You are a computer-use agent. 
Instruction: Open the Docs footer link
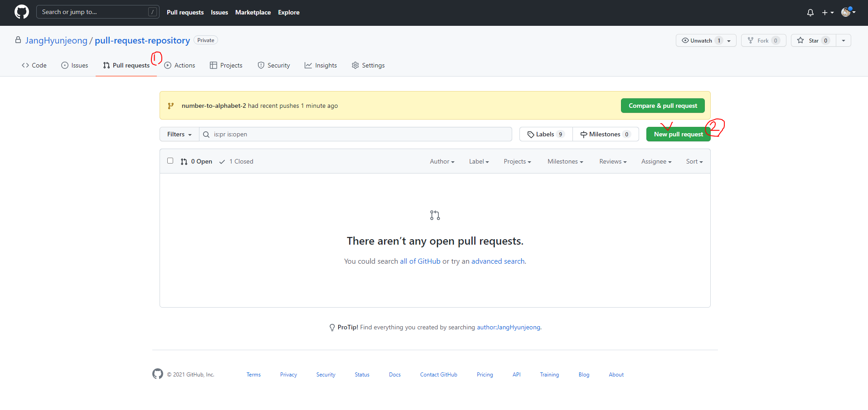tap(395, 375)
